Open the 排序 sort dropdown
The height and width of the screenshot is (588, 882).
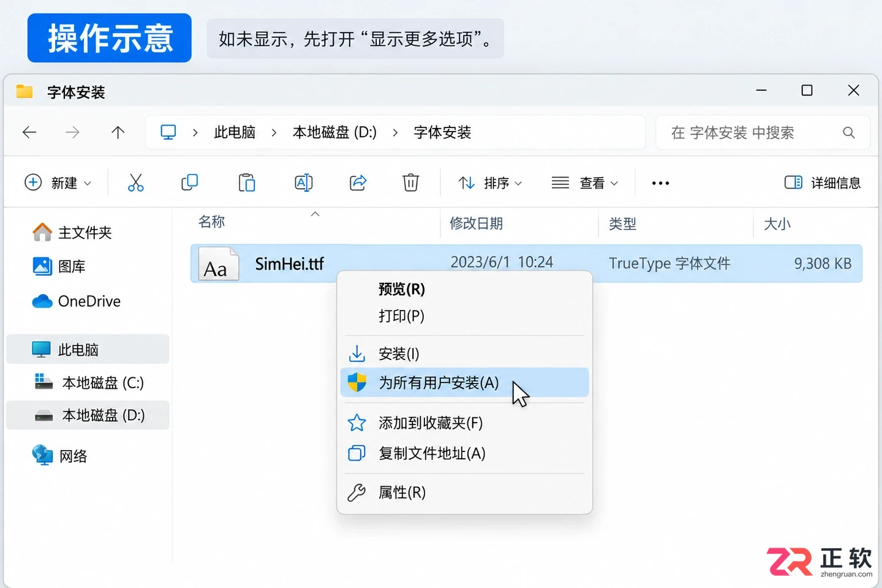click(490, 183)
